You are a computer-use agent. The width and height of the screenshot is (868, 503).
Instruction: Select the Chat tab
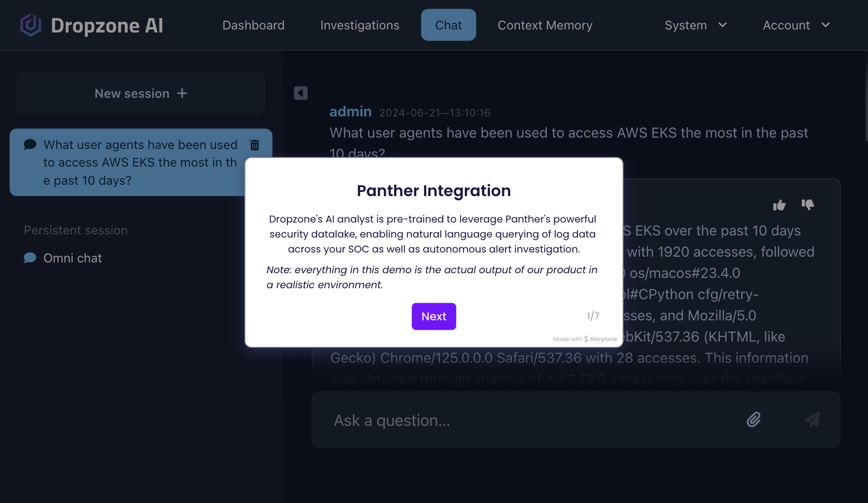tap(449, 25)
